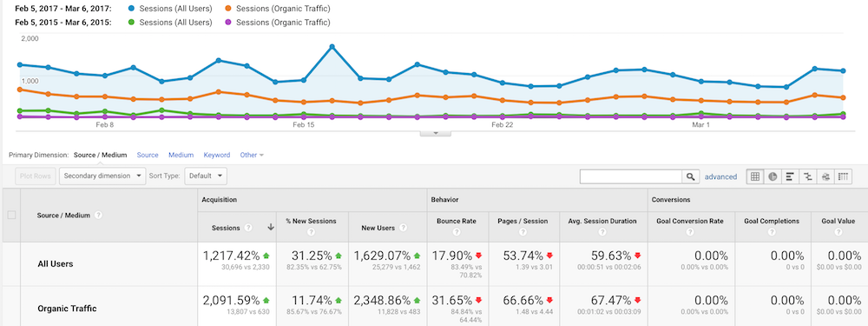Open the advanced filter link
868x326 pixels.
(720, 176)
